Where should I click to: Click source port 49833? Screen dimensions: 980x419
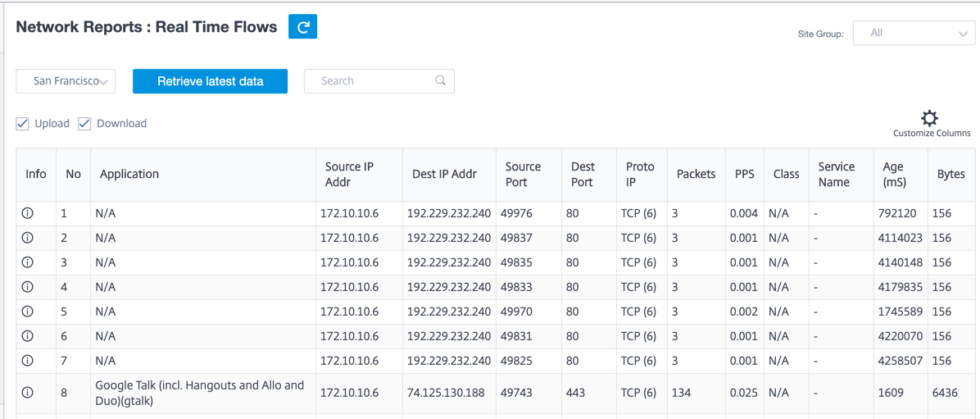[517, 286]
